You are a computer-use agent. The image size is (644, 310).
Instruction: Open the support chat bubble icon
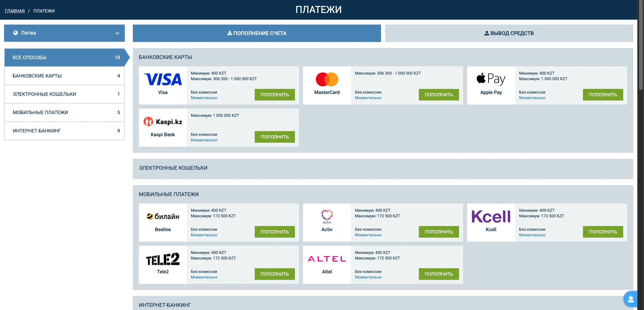[x=631, y=299]
